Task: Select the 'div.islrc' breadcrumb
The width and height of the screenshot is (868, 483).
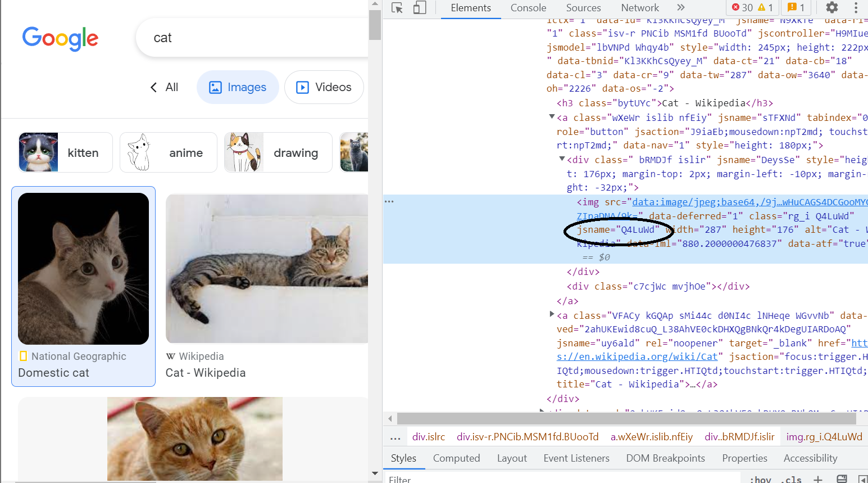Action: click(x=429, y=437)
